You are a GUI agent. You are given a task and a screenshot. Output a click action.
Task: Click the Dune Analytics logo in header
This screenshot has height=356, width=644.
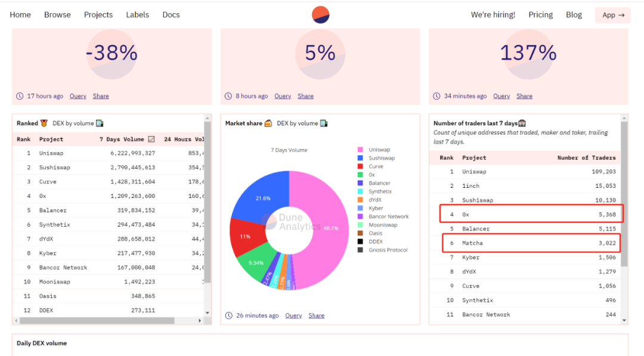pos(320,15)
